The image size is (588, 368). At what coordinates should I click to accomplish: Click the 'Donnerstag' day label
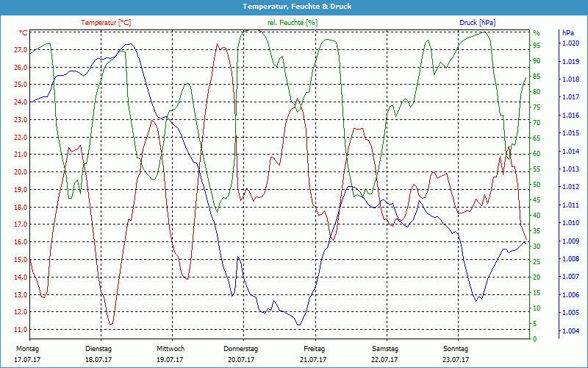(241, 348)
